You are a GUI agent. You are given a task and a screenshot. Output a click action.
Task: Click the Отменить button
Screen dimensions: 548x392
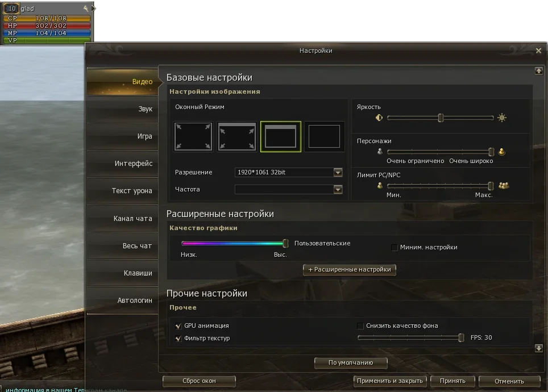509,381
